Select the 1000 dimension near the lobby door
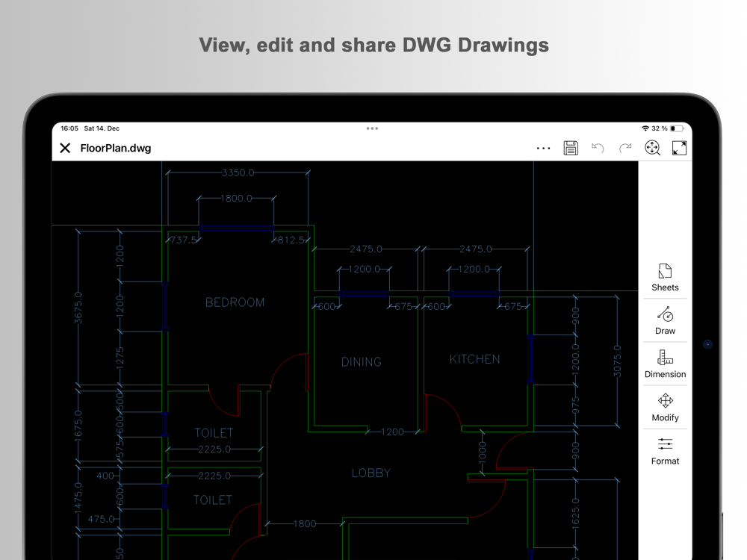Screen dimensions: 747x560 coord(482,452)
